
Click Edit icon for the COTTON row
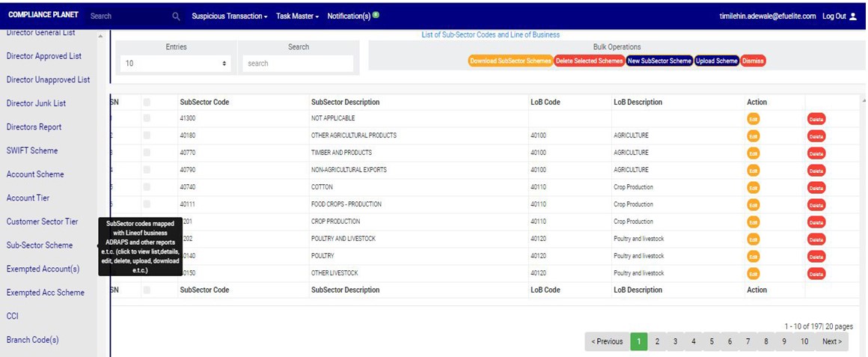tap(753, 187)
